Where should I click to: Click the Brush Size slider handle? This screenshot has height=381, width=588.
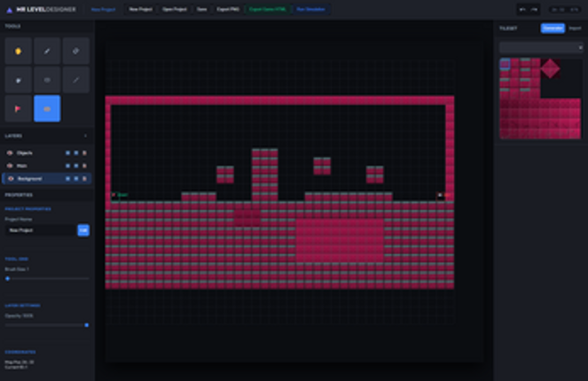(7, 278)
